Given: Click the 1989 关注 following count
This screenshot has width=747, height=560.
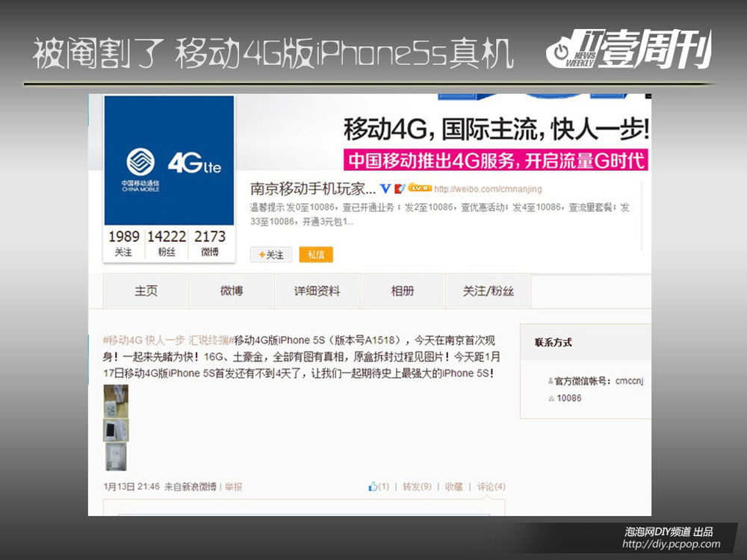Looking at the screenshot, I should coord(124,243).
